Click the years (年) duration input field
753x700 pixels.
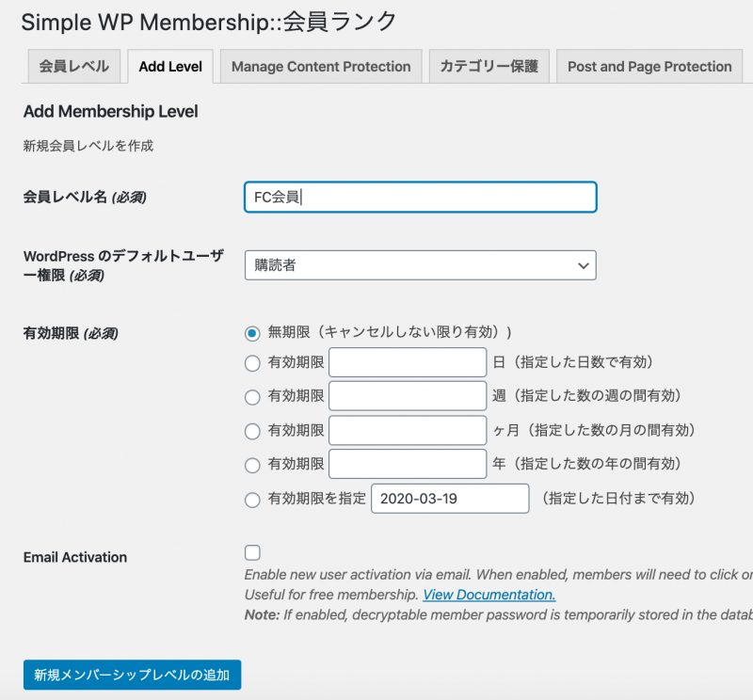click(408, 464)
